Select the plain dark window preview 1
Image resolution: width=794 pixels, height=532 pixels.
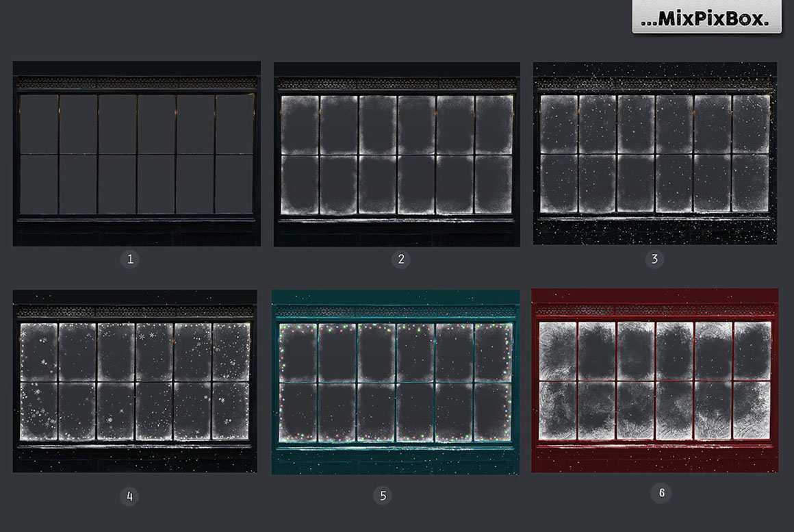(136, 153)
